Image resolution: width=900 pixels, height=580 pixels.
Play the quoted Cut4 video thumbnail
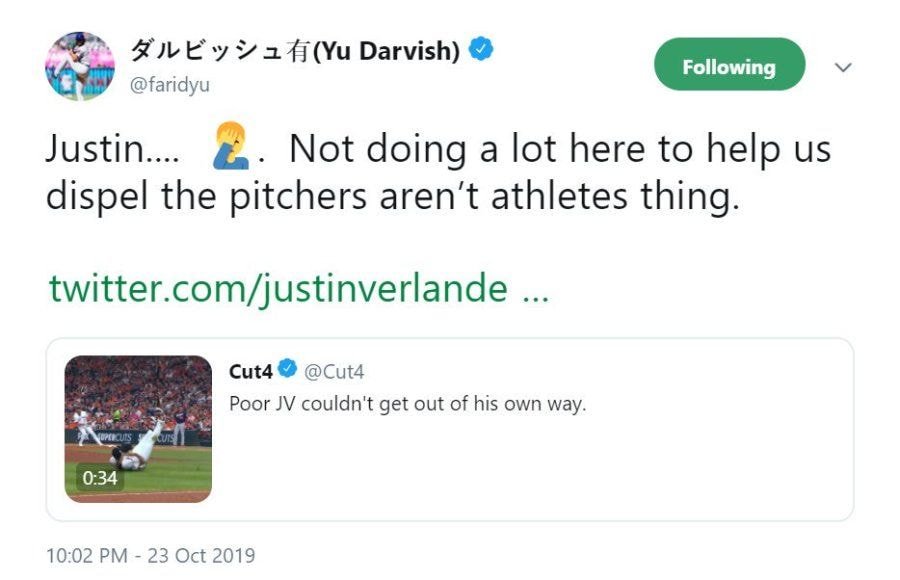138,428
